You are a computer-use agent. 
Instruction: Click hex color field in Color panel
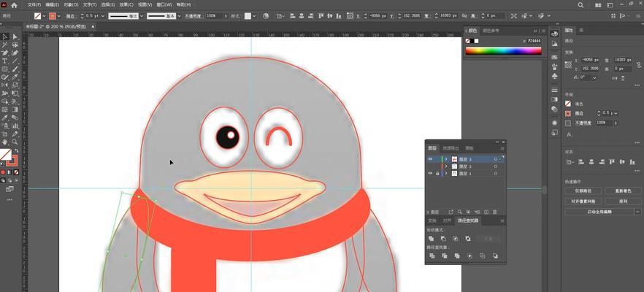[534, 41]
